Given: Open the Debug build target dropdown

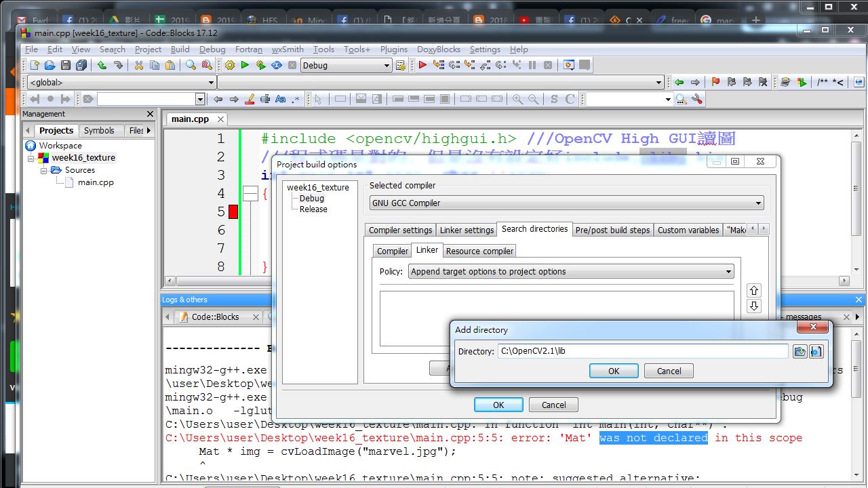Looking at the screenshot, I should tap(387, 65).
